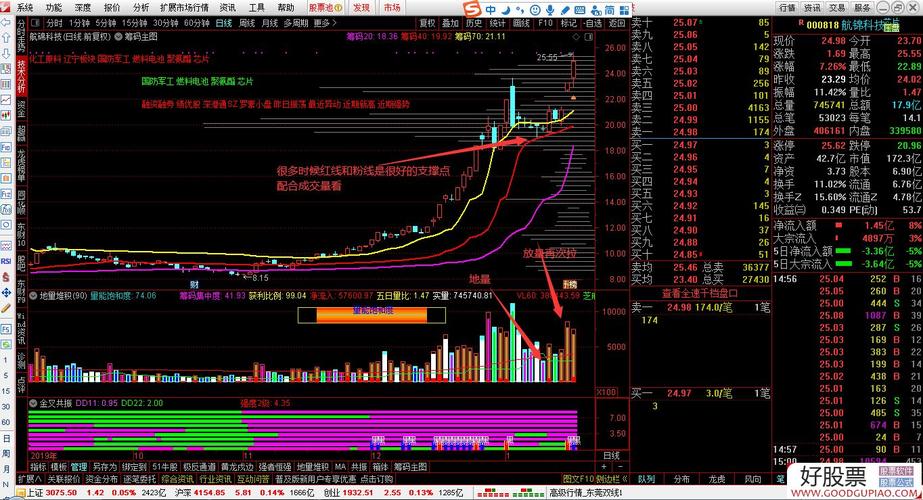Click the up arrow icon in left sidebar
Image resolution: width=923 pixels, height=500 pixels.
pos(6,38)
